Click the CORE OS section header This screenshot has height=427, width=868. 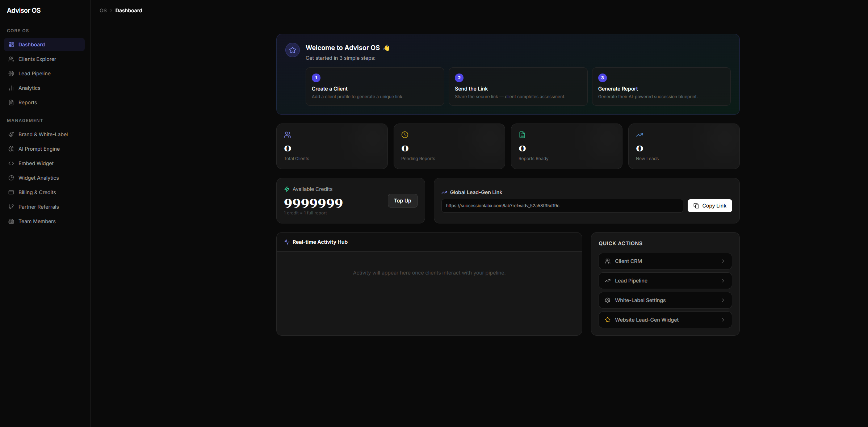pos(18,31)
